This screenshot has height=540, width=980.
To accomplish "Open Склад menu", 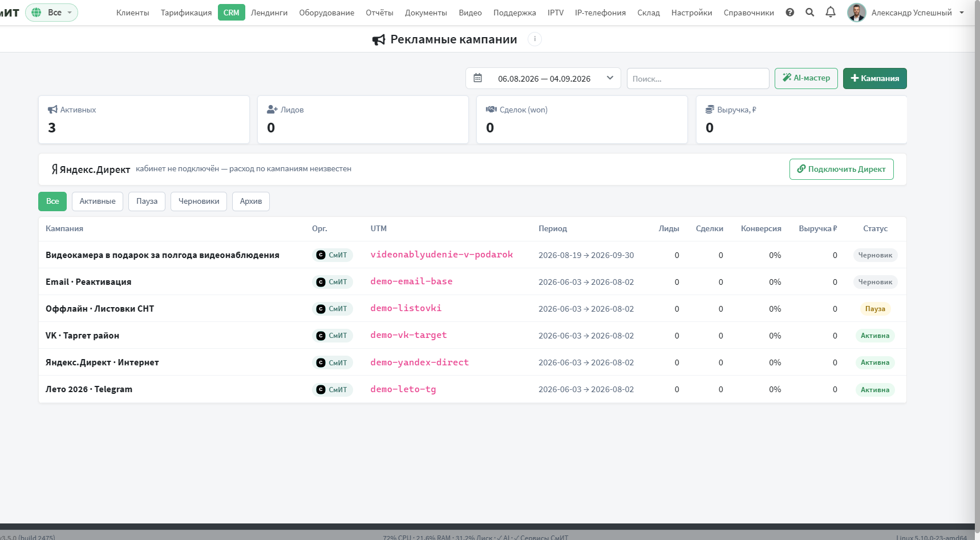I will click(649, 13).
